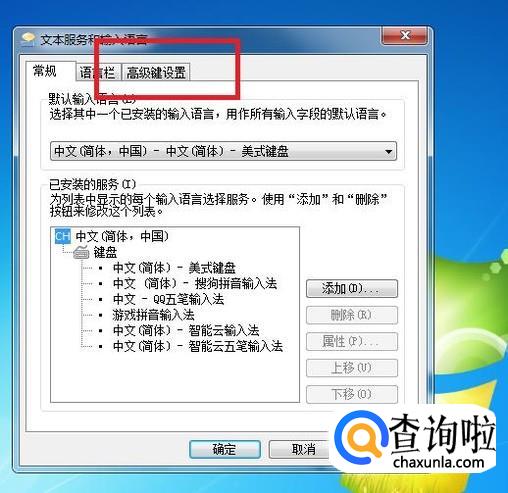Select the 中文(简体，中国) root node

pyautogui.click(x=122, y=236)
